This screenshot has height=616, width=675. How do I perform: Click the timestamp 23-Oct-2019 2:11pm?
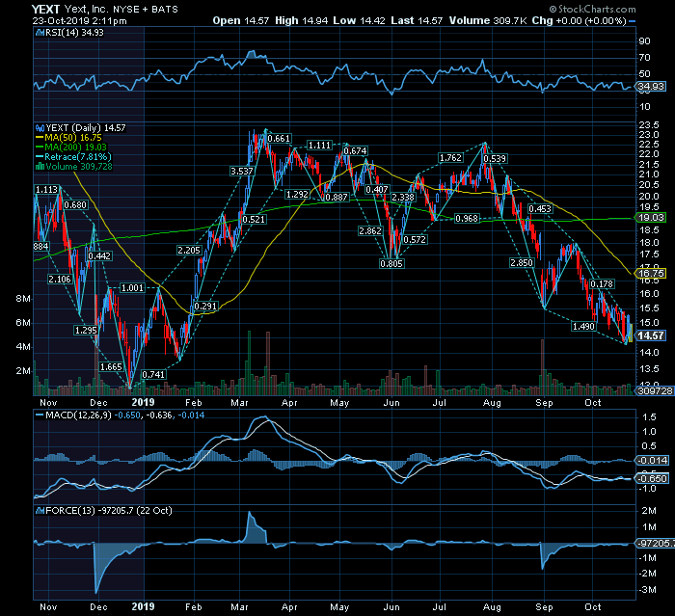click(x=79, y=20)
